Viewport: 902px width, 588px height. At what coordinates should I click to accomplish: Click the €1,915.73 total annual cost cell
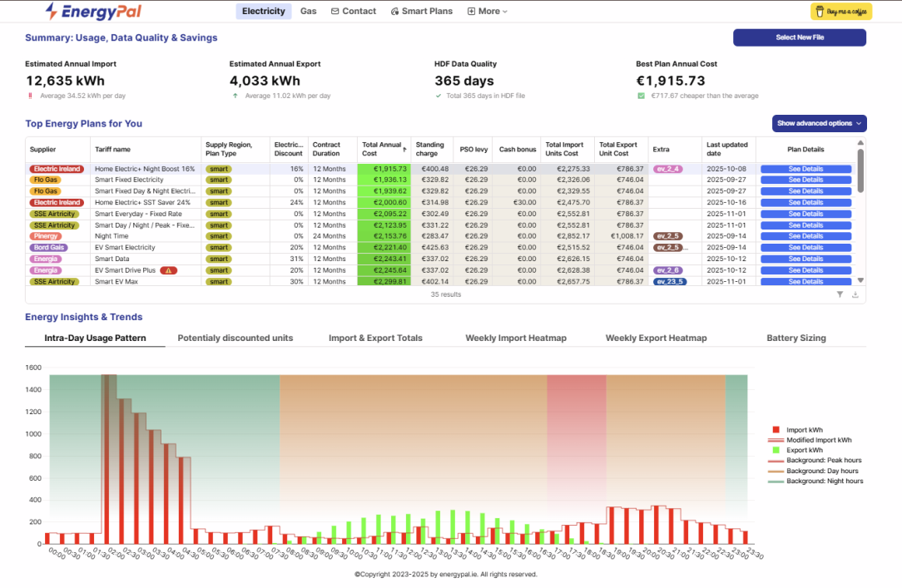click(384, 169)
